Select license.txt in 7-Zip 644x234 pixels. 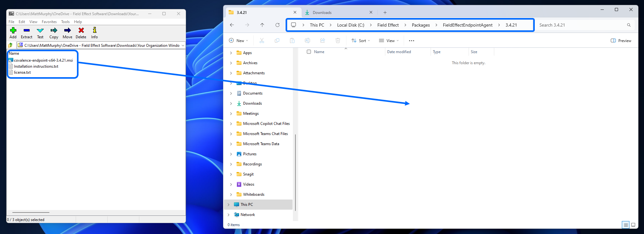pyautogui.click(x=22, y=72)
